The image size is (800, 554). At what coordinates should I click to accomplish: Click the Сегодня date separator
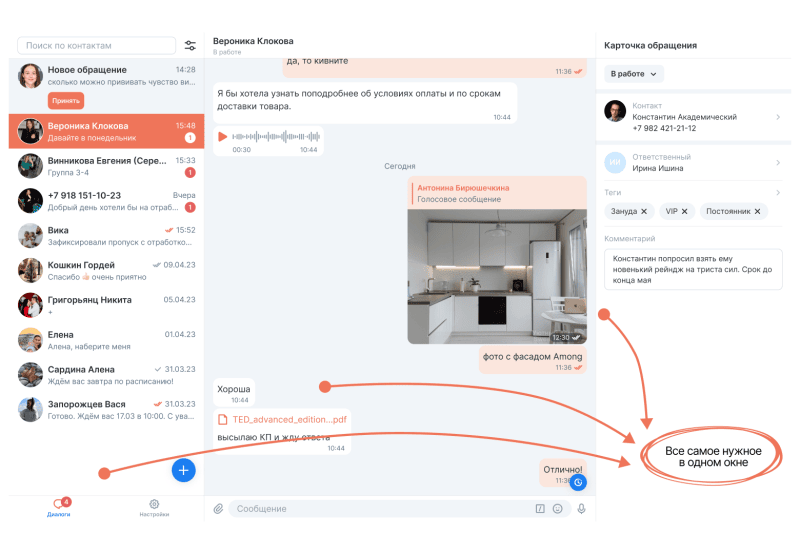click(x=399, y=166)
